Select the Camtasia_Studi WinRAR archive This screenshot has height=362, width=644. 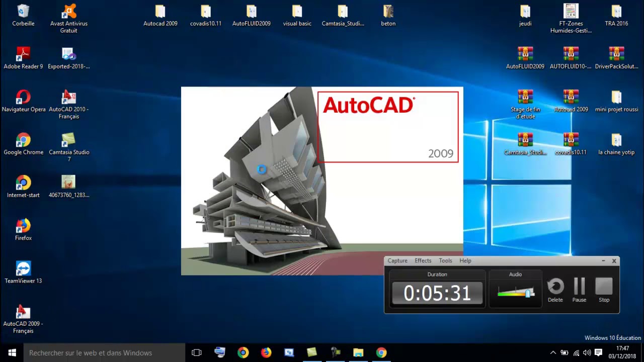(525, 144)
